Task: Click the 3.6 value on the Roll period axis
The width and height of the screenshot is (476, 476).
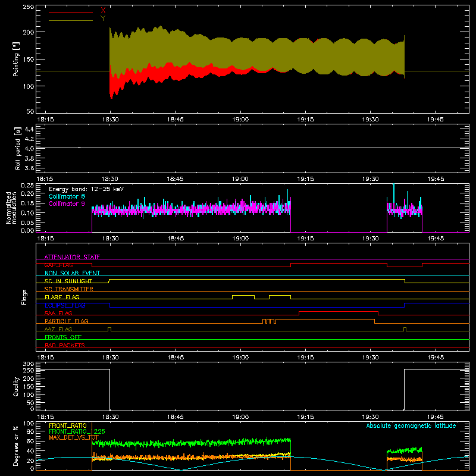Action: pos(29,168)
